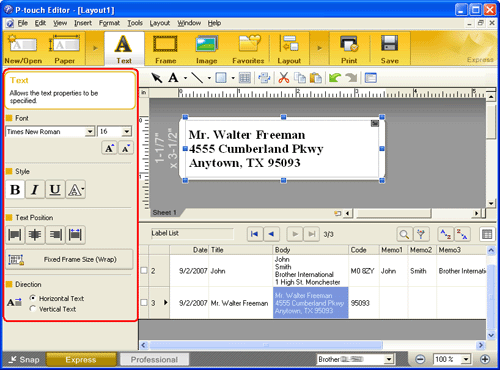This screenshot has height=370, width=500.
Task: Insert a table with the grid tool
Action: tap(245, 78)
